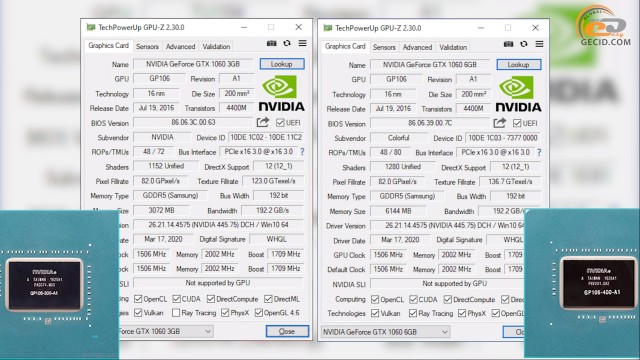The image size is (640, 360).
Task: Click Lookup button for GTX 1060 3GB
Action: pos(282,64)
